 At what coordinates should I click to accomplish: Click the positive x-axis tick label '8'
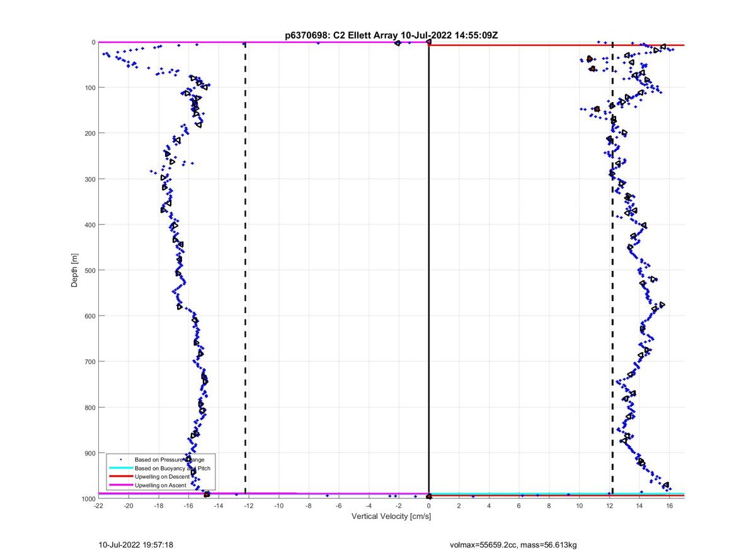click(549, 505)
